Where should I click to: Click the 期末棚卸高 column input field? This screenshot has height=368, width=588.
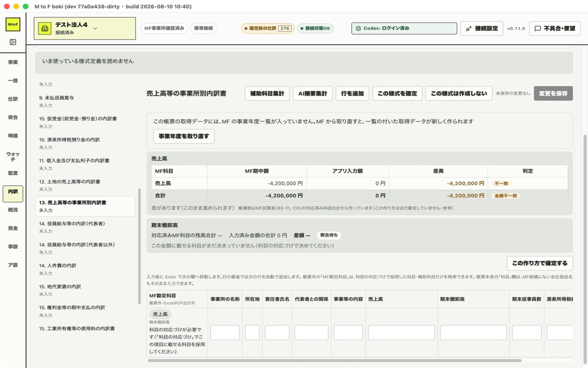click(473, 332)
